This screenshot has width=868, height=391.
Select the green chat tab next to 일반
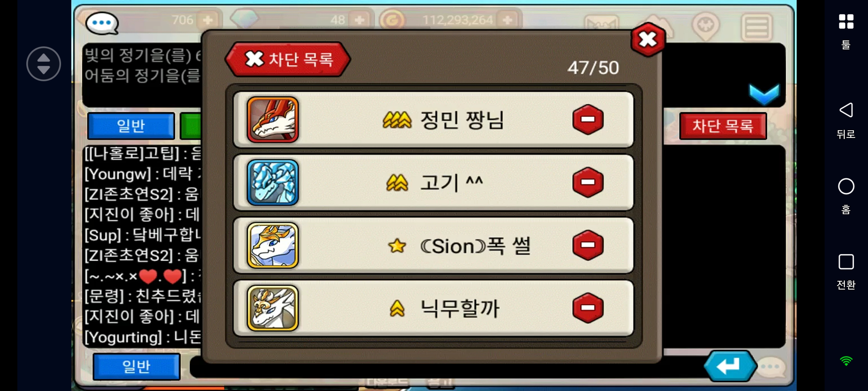[191, 126]
